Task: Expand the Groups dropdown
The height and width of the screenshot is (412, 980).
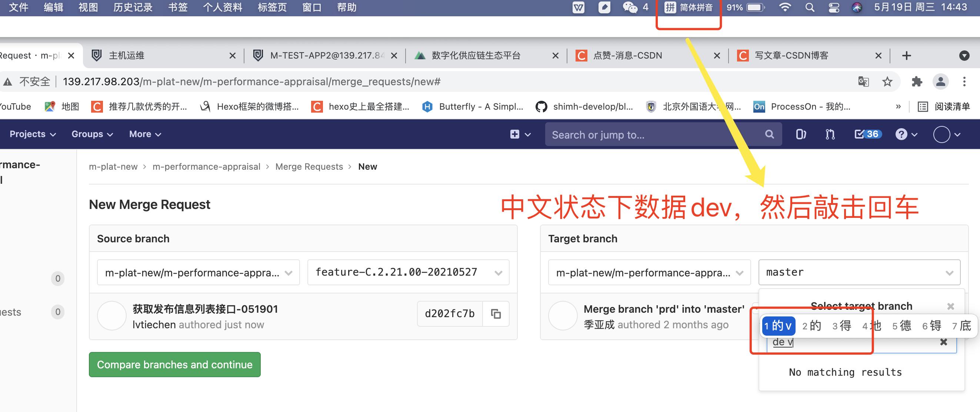Action: (x=92, y=134)
